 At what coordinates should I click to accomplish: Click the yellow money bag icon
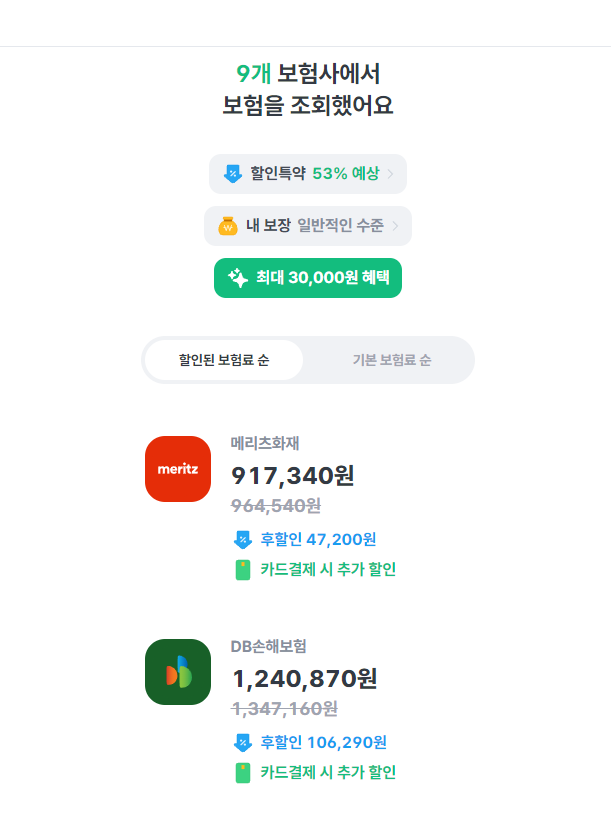coord(228,226)
